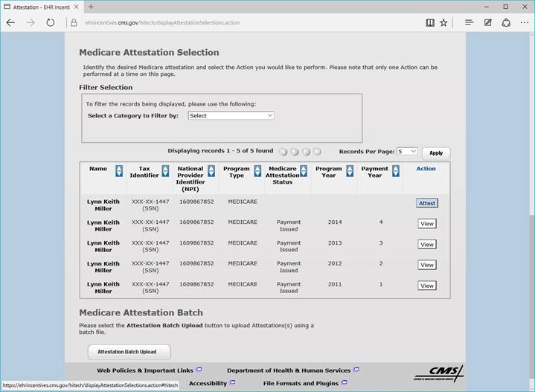Open the reading view icon

click(430, 22)
